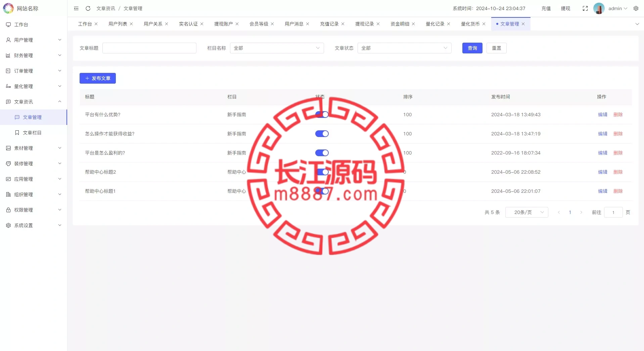Collapse 文章资讯 sidebar menu
644x351 pixels.
click(x=34, y=102)
